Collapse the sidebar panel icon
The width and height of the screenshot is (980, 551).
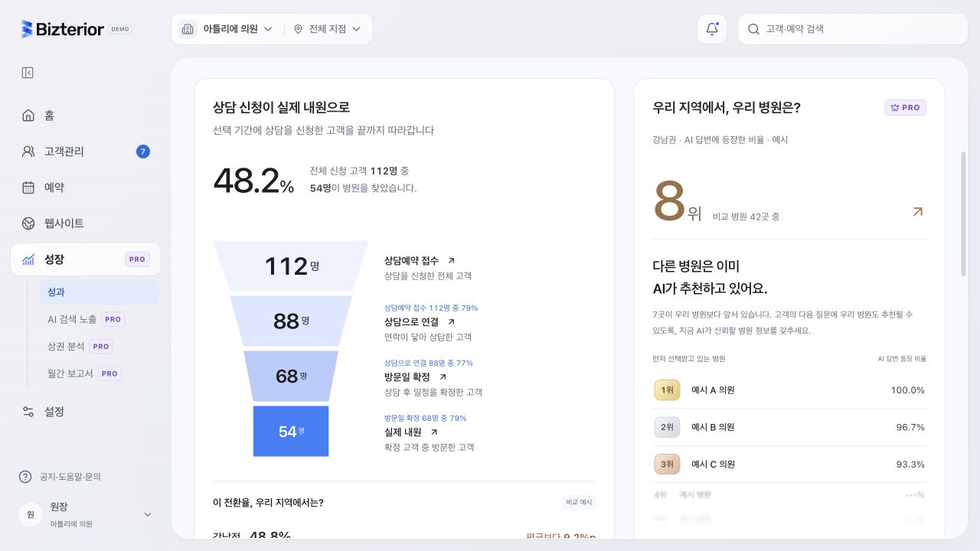pos(28,73)
